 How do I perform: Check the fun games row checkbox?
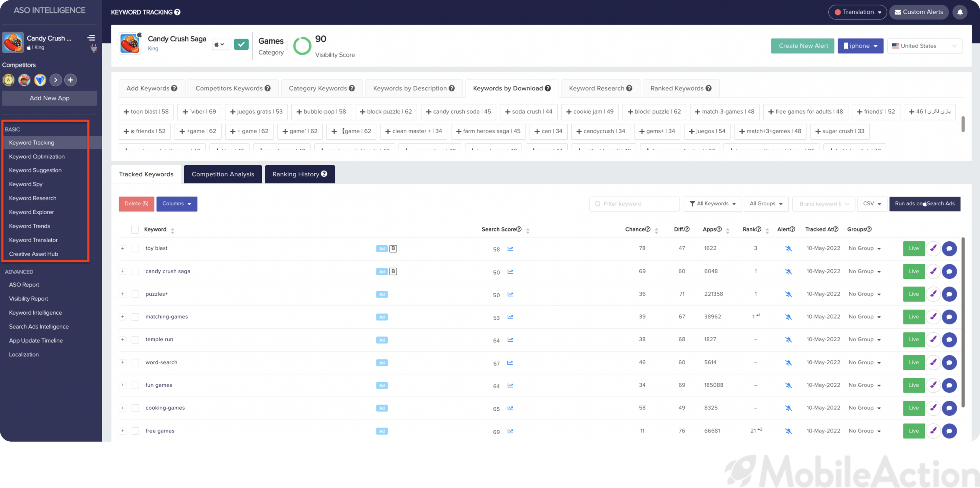tap(135, 386)
